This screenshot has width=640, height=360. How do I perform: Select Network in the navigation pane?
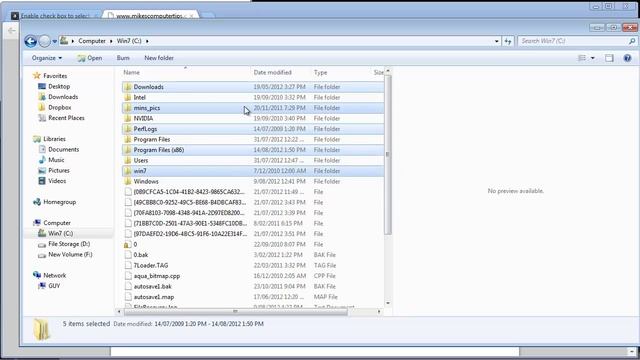(x=55, y=276)
